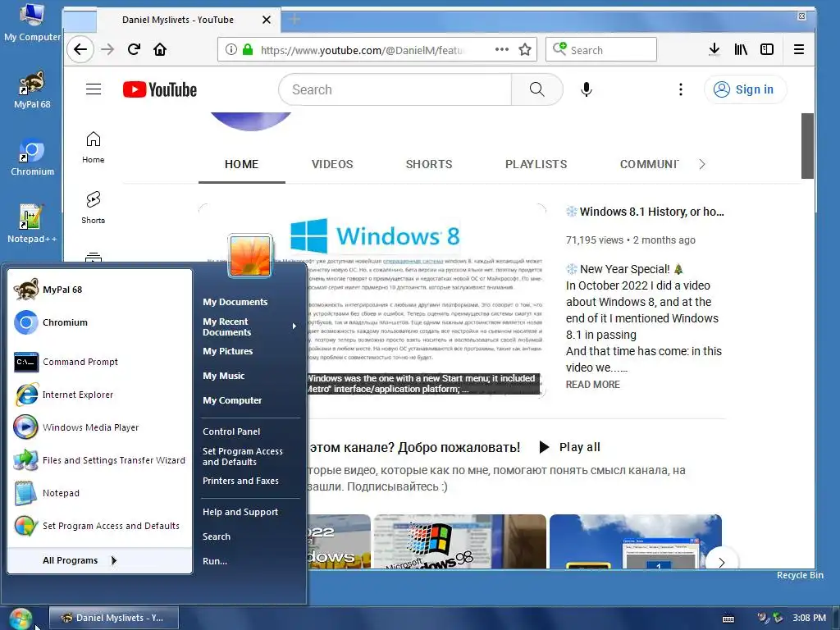Click the on-screen keyboard tray icon

(x=728, y=619)
